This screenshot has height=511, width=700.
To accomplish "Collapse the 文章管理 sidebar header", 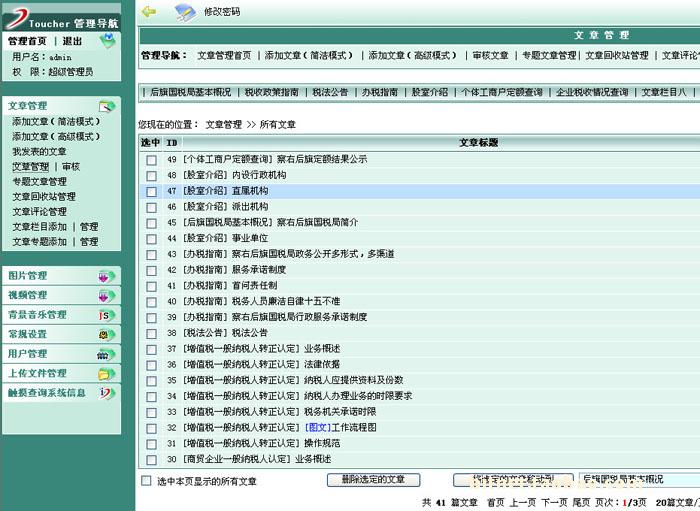I will (27, 106).
